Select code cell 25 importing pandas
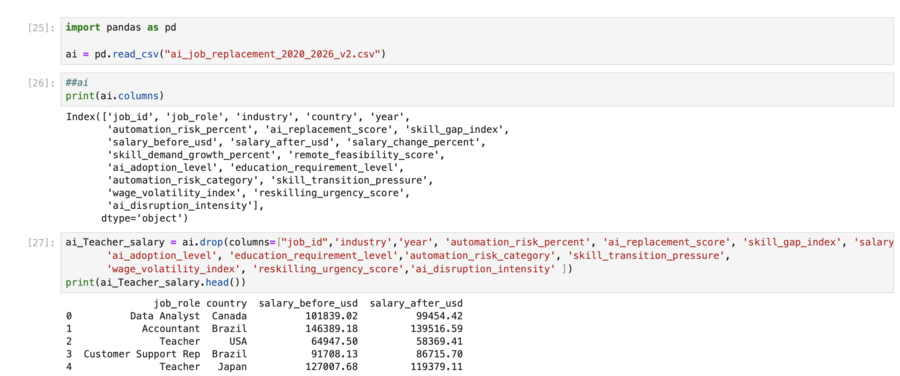900x376 pixels. (478, 41)
